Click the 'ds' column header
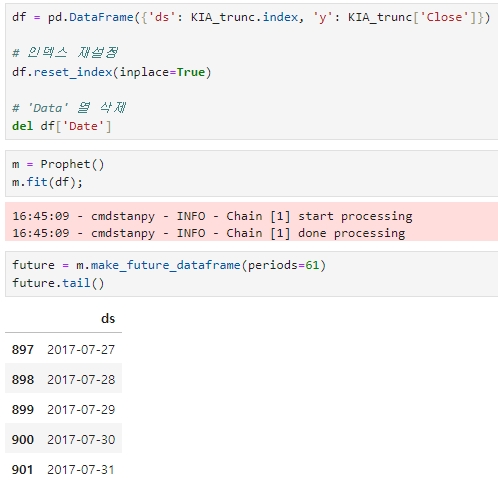 (108, 319)
